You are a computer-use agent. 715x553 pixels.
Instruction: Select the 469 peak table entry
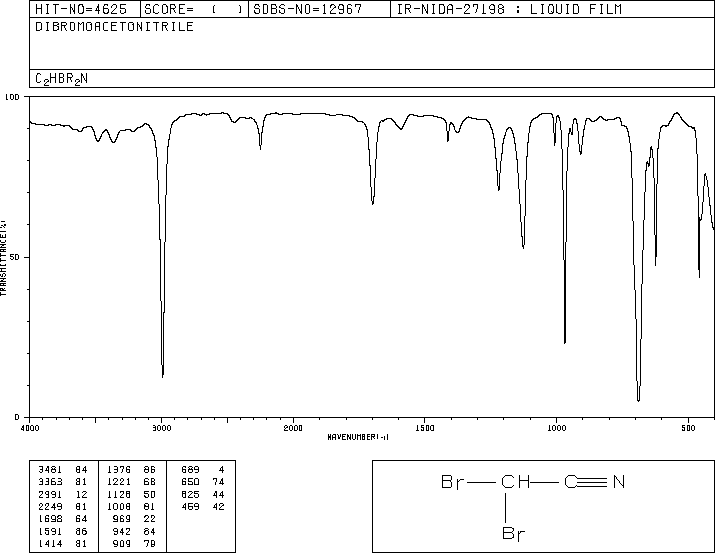(203, 506)
